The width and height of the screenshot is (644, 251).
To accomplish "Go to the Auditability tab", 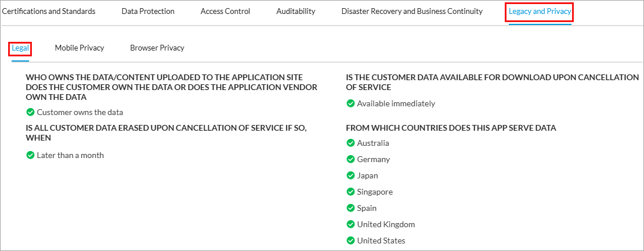I will coord(296,12).
